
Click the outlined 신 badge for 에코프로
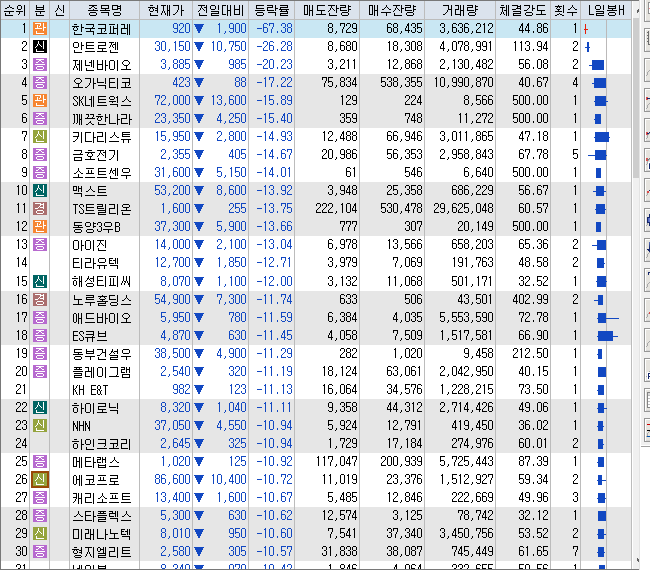[x=40, y=480]
